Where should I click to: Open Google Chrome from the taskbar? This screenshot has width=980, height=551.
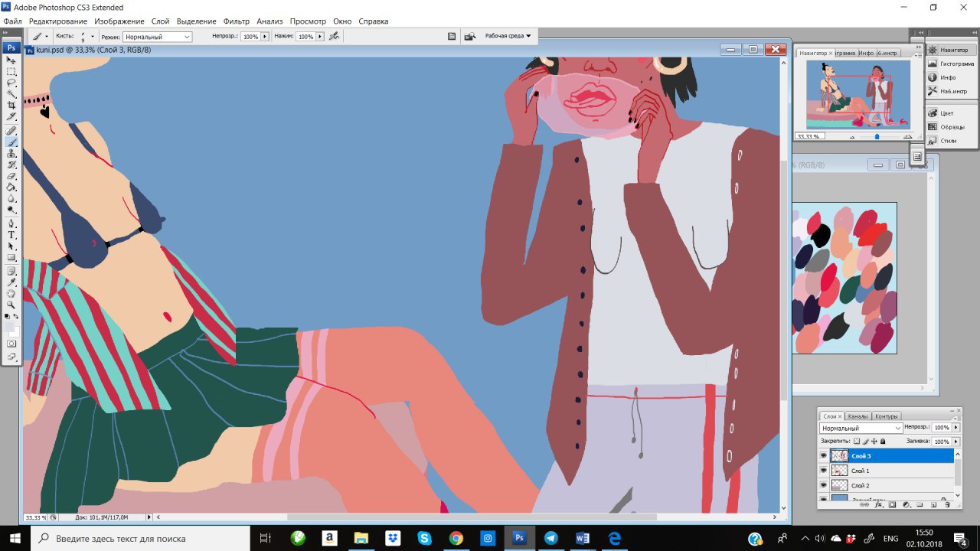click(456, 538)
